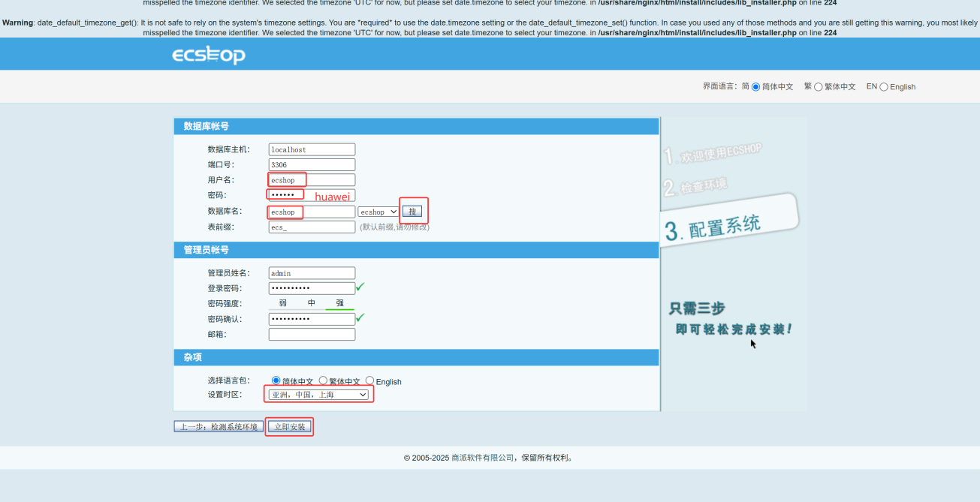The height and width of the screenshot is (502, 980).
Task: Click the 杂项 section header
Action: (416, 357)
